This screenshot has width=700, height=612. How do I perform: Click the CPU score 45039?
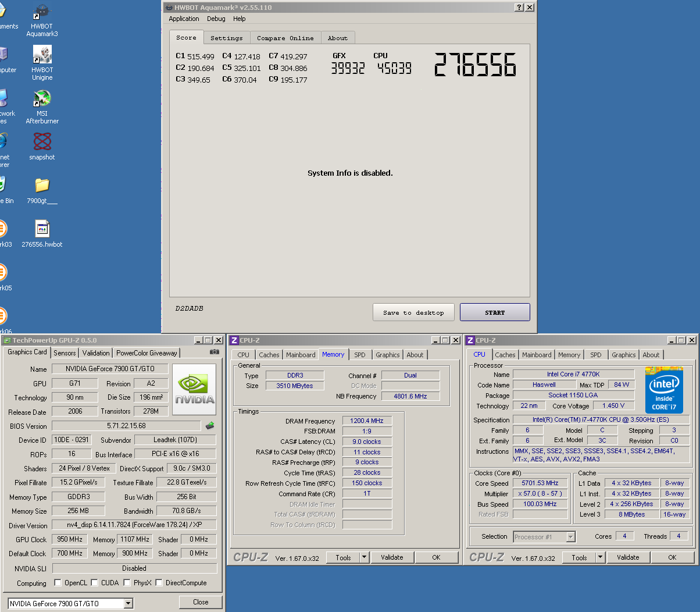point(394,68)
